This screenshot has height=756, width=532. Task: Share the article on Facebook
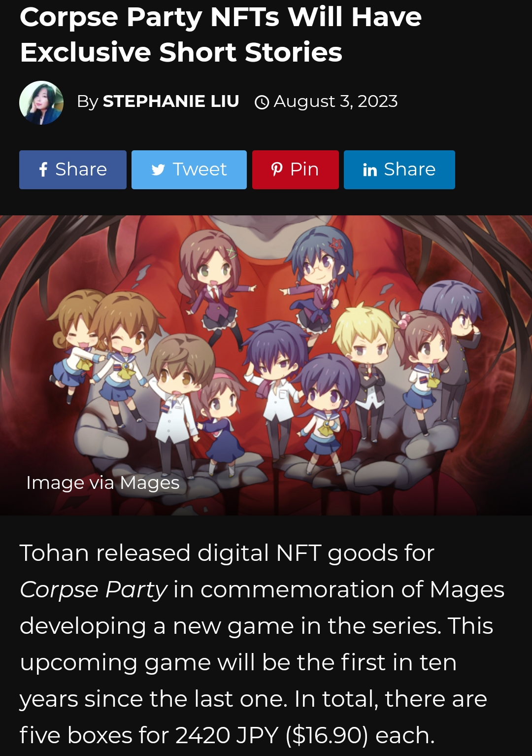[73, 170]
